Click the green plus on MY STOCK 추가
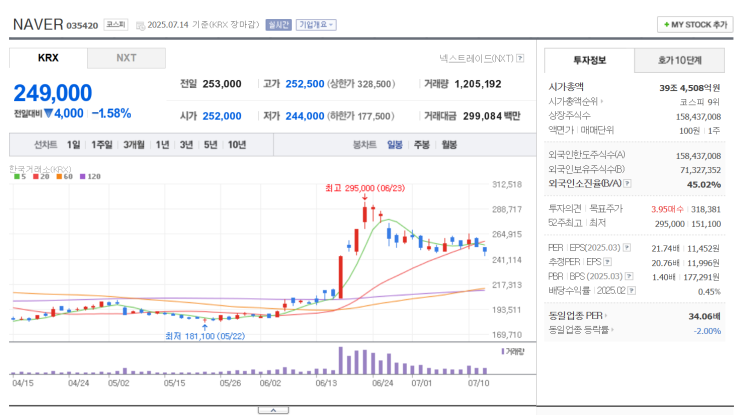743x415 pixels. tap(666, 25)
